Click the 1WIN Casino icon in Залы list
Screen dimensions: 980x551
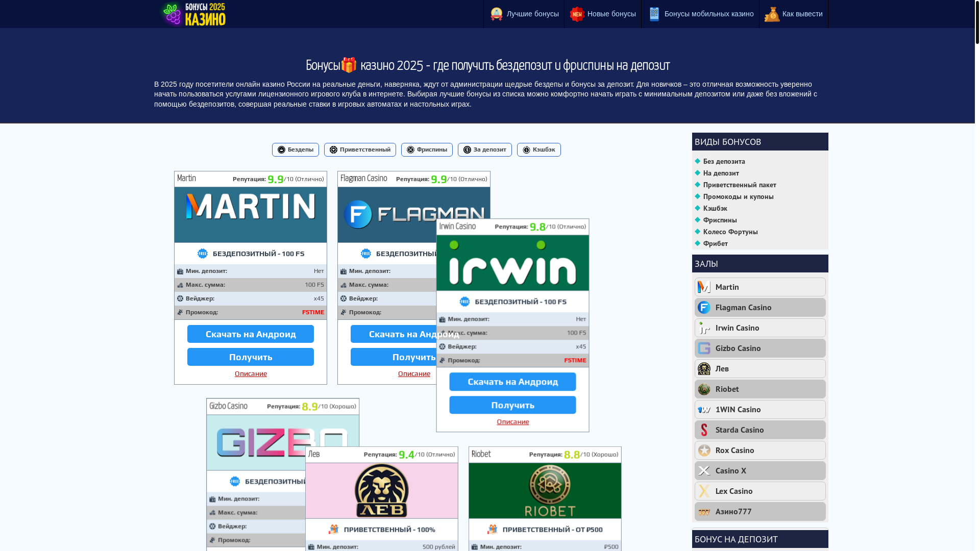[x=704, y=409]
